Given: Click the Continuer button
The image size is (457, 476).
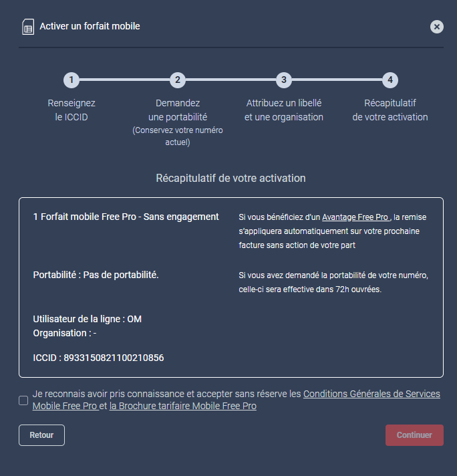Looking at the screenshot, I should (414, 435).
